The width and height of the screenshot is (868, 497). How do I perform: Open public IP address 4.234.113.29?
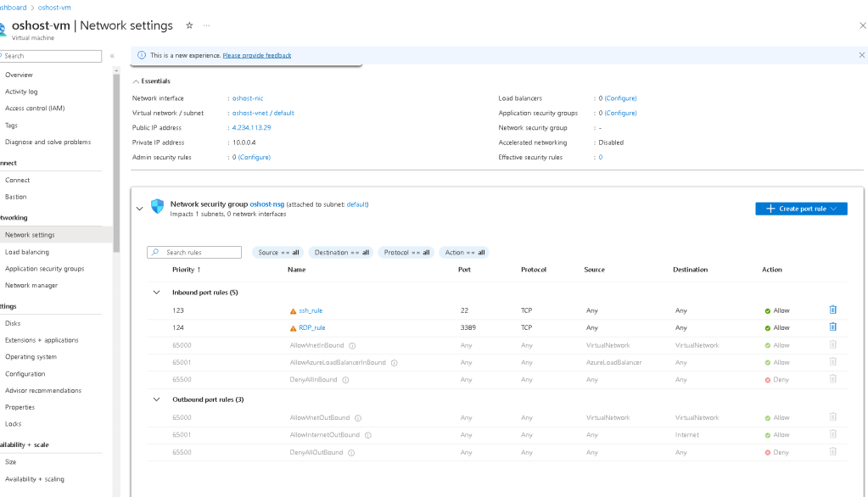pos(251,127)
